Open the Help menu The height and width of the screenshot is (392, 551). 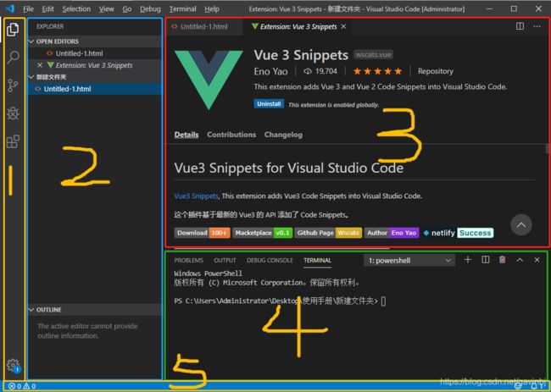tap(212, 9)
